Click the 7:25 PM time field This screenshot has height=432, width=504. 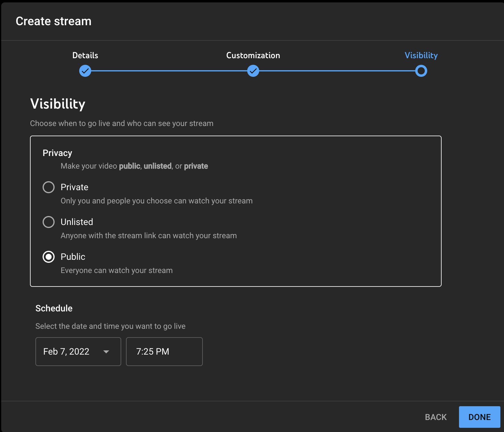[164, 352]
